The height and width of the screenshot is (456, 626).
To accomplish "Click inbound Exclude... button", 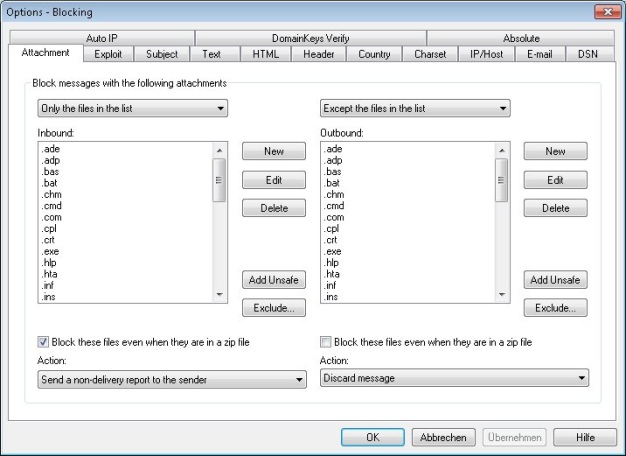I will [272, 308].
